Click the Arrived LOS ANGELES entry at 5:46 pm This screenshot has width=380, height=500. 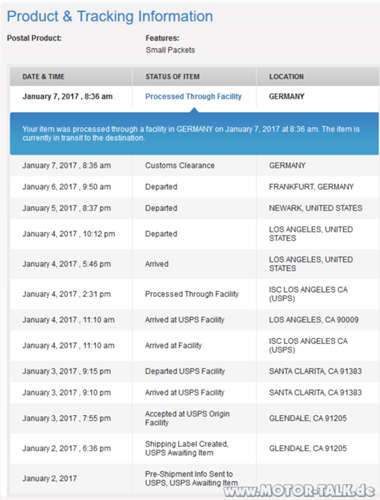194,264
